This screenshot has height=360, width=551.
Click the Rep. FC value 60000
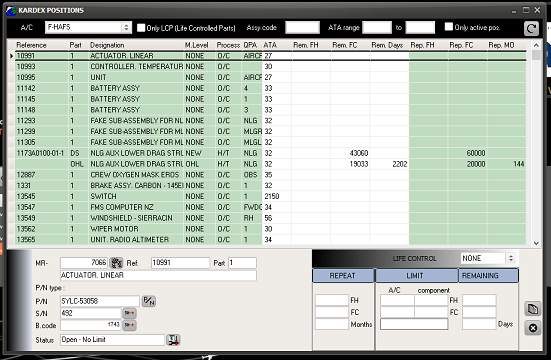tap(476, 153)
